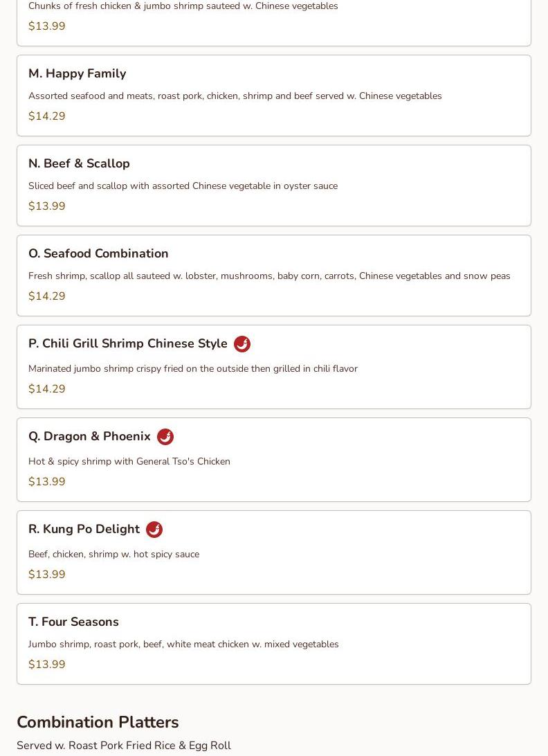548x756 pixels.
Task: Open R. Kung Po Delight dish title
Action: pos(84,529)
